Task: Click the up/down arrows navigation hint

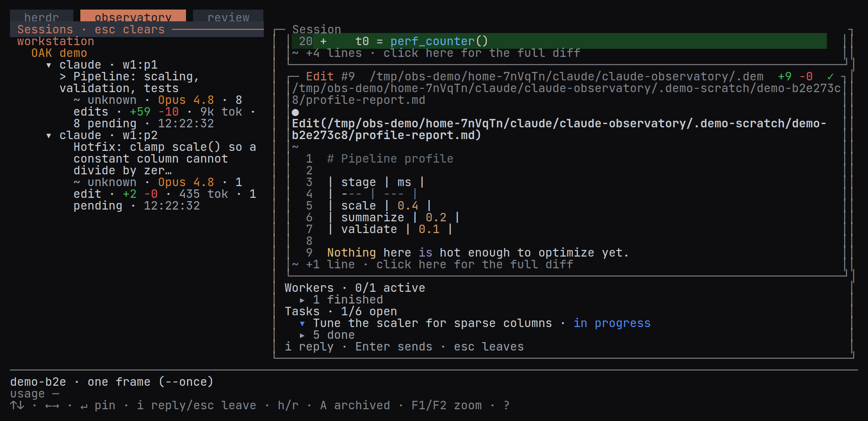Action: 17,406
